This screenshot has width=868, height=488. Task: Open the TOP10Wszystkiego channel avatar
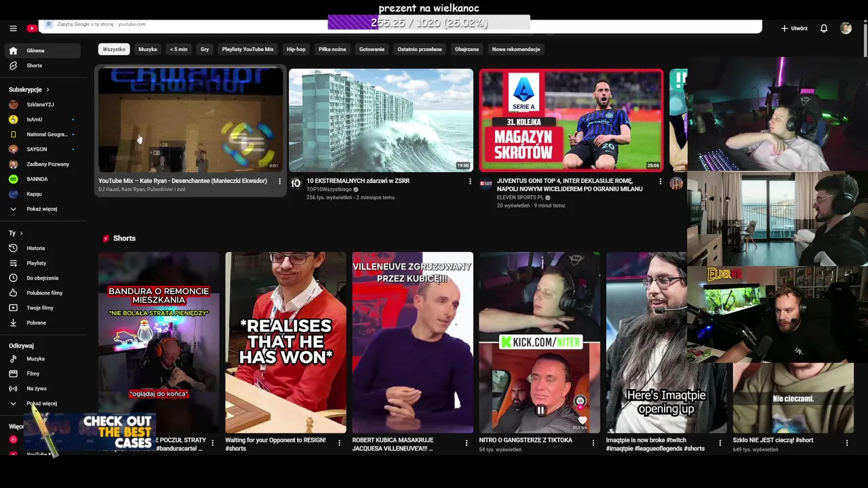click(x=296, y=183)
